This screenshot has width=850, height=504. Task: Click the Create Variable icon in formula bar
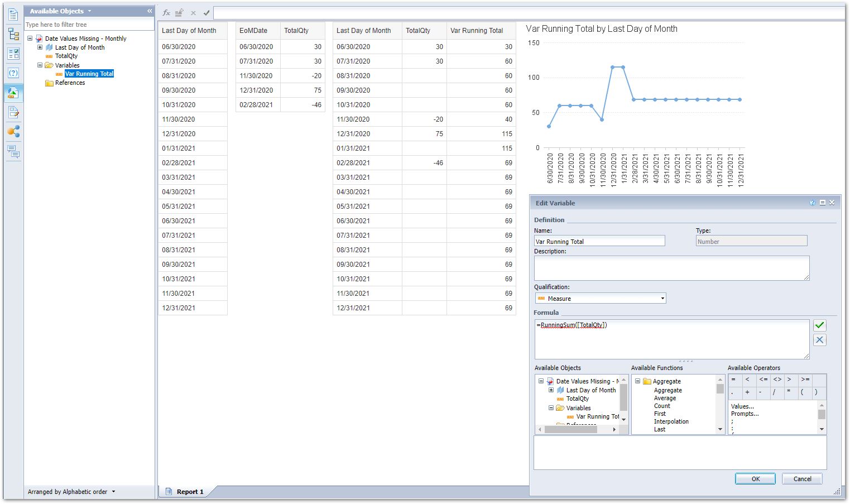tap(179, 12)
